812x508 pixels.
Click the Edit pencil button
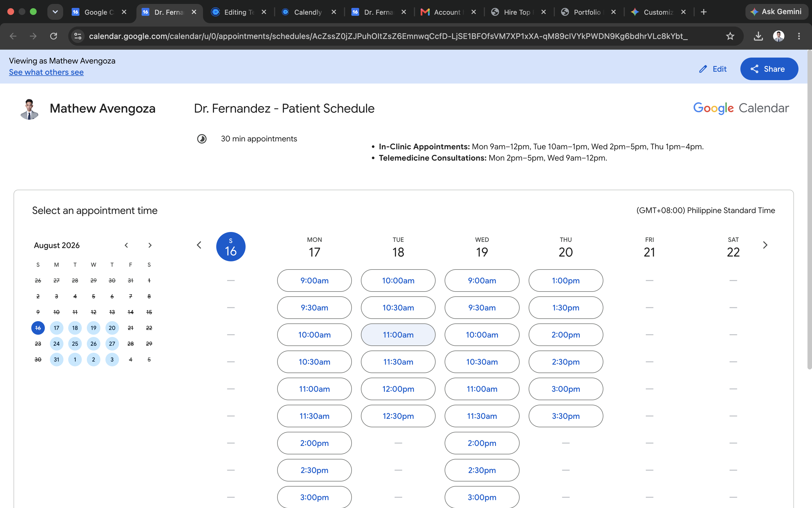(x=713, y=69)
